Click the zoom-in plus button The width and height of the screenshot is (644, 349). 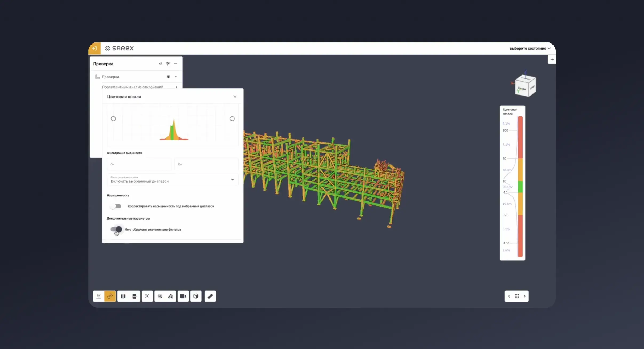click(552, 59)
